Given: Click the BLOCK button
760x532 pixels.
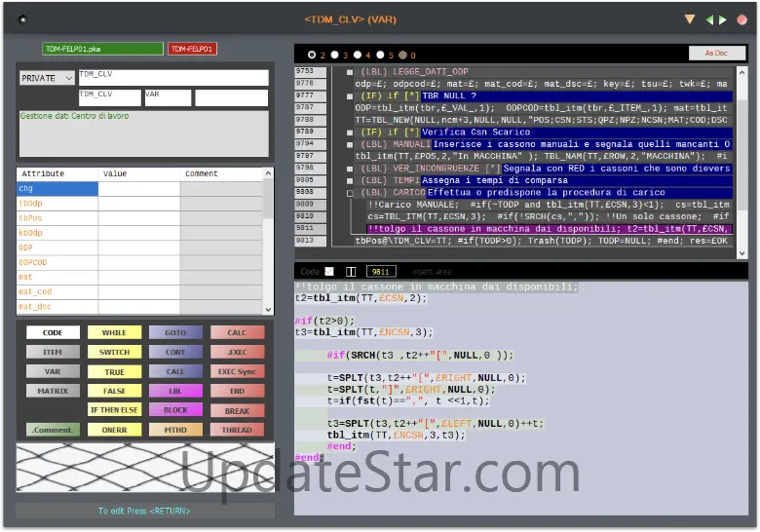Looking at the screenshot, I should pos(175,410).
